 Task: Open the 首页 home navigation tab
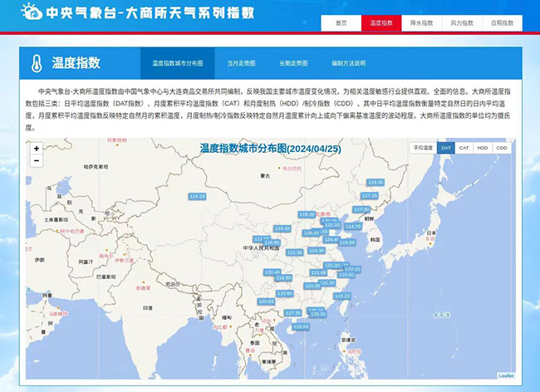(x=341, y=23)
